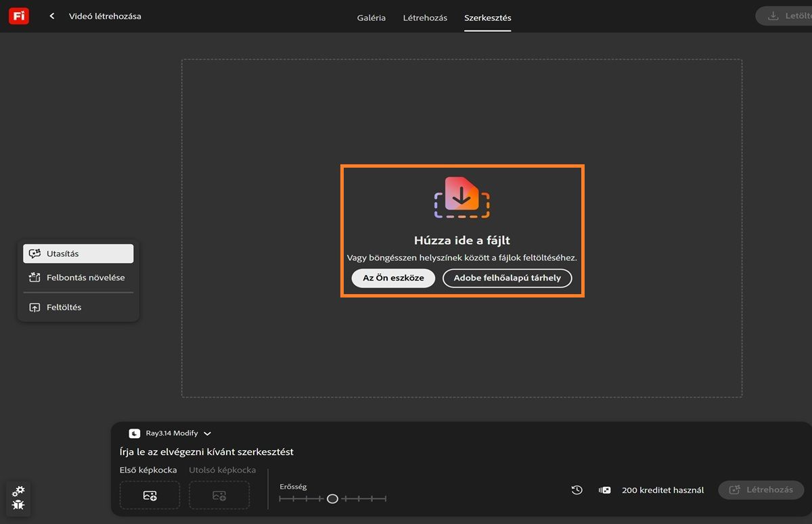Click the Utasítás chat sparkle icon
Screen dimensions: 812x524
[35, 254]
